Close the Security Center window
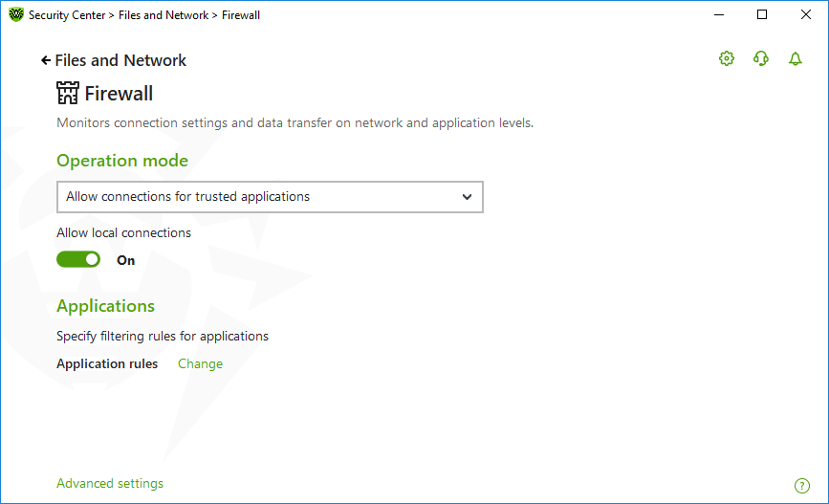 (x=806, y=14)
